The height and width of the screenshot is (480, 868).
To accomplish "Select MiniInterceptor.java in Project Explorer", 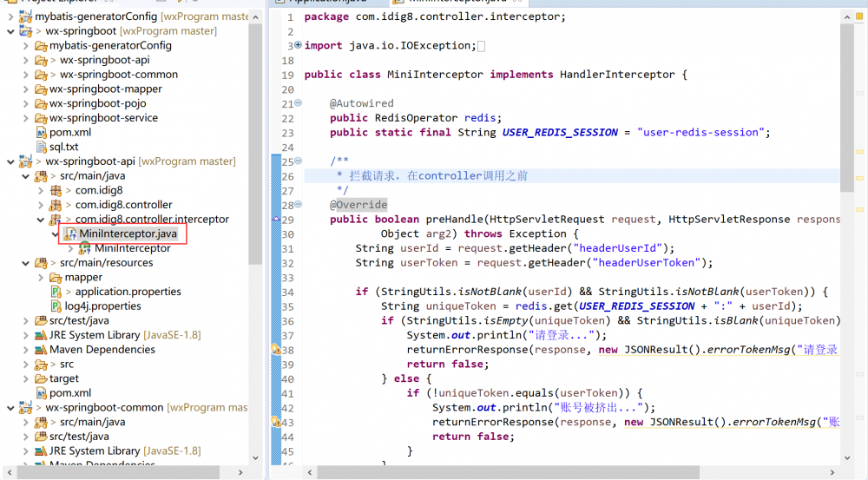I will pos(128,233).
